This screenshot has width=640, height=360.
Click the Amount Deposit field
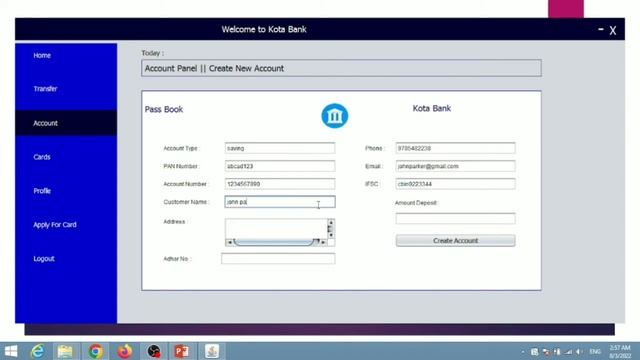pyautogui.click(x=456, y=219)
